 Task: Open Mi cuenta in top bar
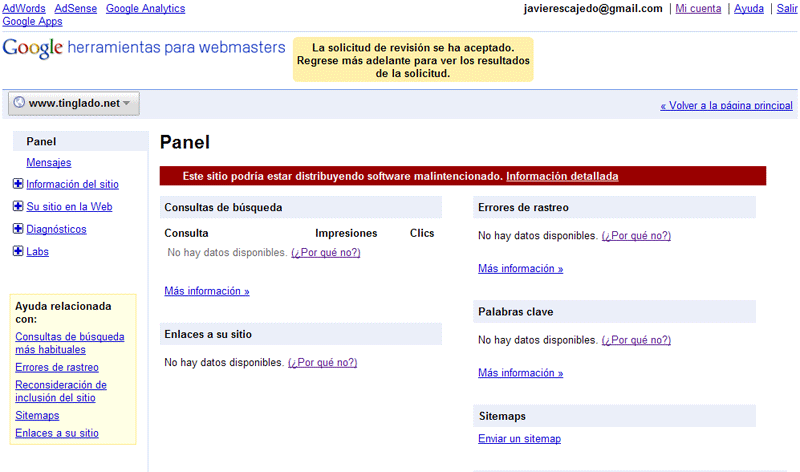click(698, 9)
